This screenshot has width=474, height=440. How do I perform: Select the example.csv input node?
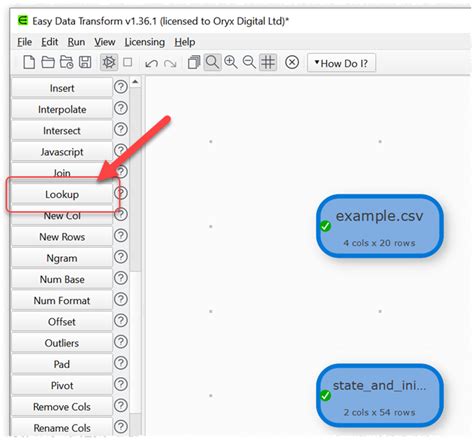point(380,226)
